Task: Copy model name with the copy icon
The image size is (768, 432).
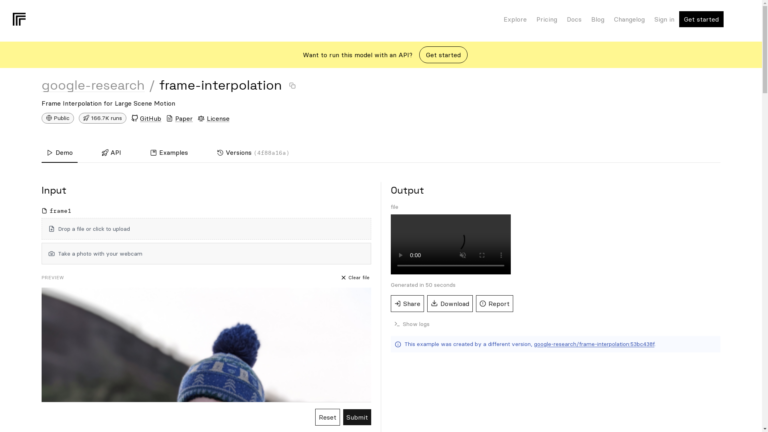Action: click(x=292, y=86)
